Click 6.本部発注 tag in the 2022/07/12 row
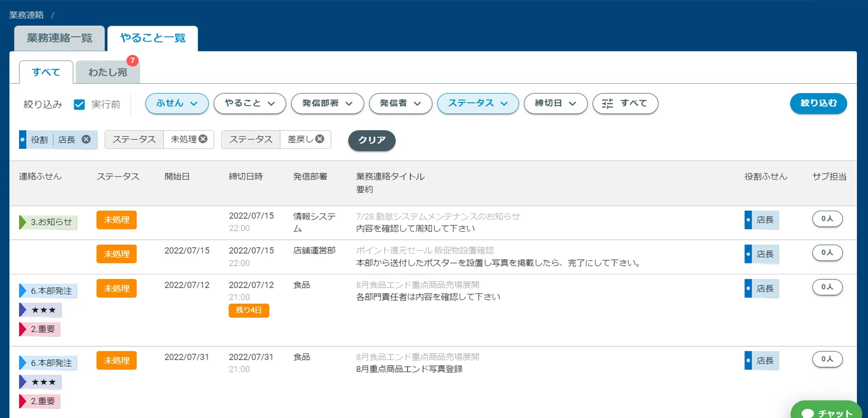The image size is (868, 418). (x=48, y=291)
